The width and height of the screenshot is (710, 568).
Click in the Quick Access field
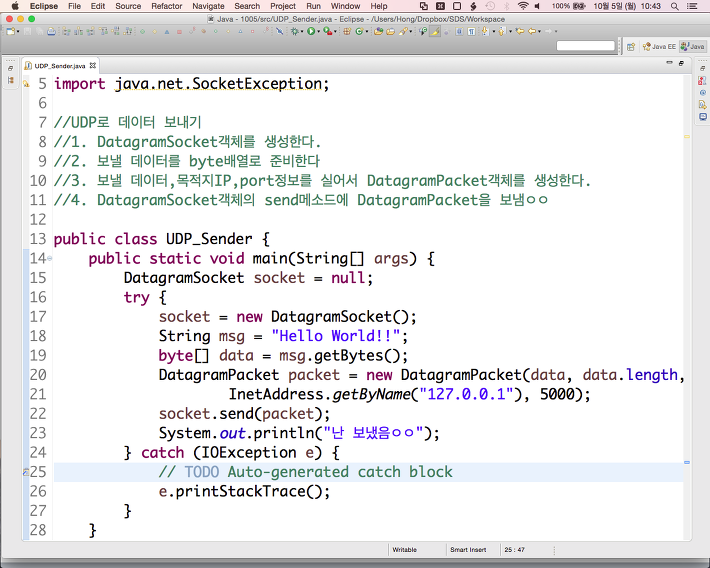pyautogui.click(x=585, y=46)
